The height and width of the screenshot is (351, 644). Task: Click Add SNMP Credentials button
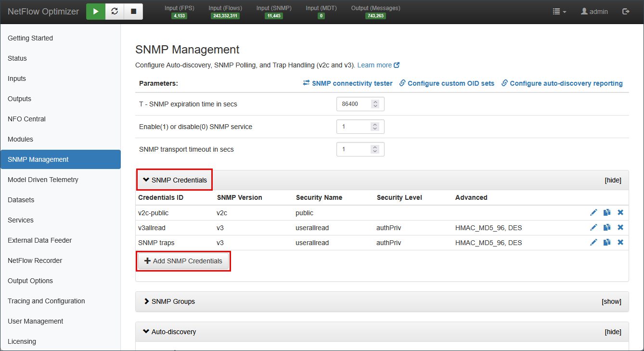click(x=183, y=261)
